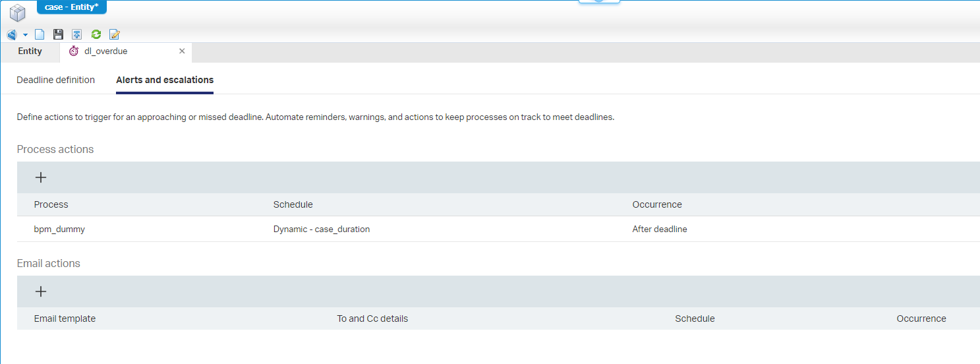Viewport: 980px width, 364px height.
Task: Save the entity with the floppy disk icon
Action: 58,34
